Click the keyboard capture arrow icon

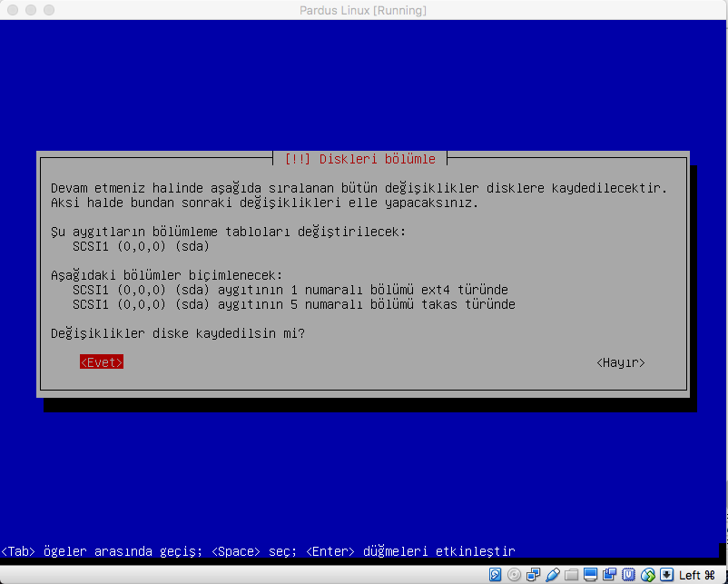(667, 575)
